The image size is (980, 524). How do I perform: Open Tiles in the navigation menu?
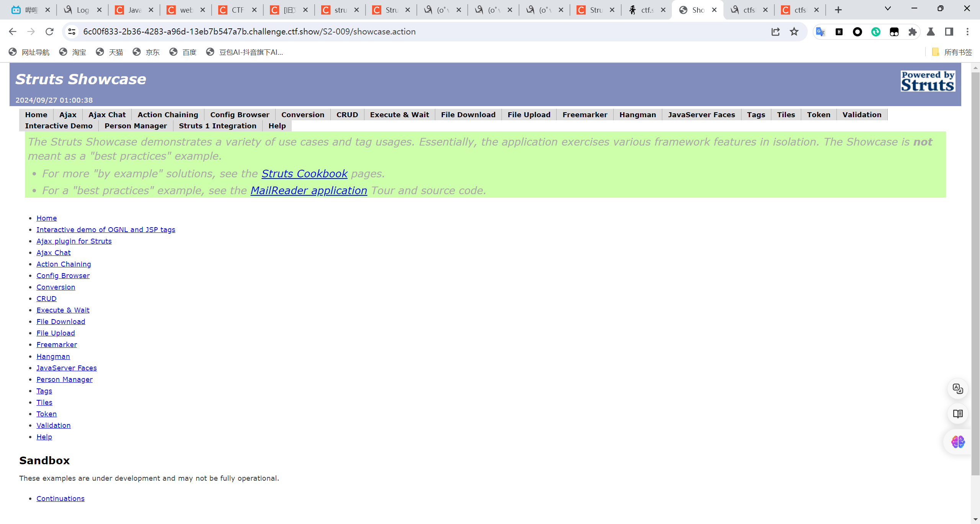(786, 115)
